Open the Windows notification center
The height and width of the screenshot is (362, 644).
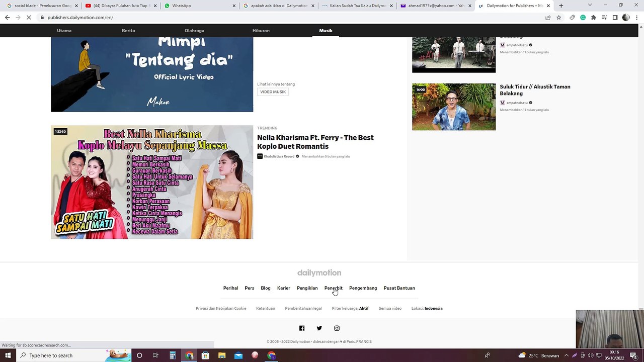634,355
